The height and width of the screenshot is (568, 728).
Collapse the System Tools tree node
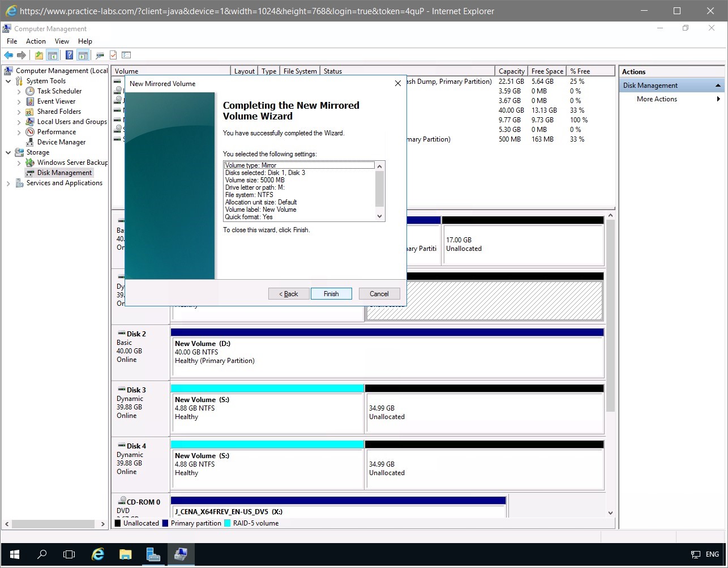(x=8, y=81)
